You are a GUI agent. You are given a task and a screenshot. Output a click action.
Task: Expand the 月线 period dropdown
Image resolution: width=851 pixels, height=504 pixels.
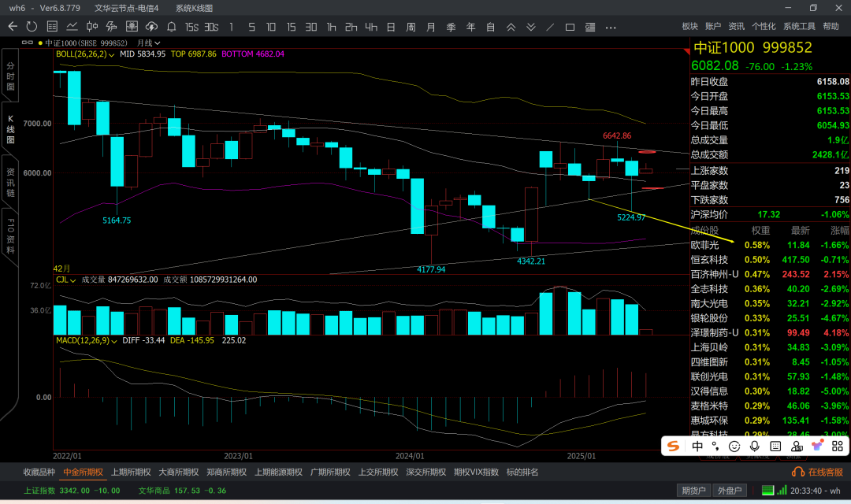point(148,43)
